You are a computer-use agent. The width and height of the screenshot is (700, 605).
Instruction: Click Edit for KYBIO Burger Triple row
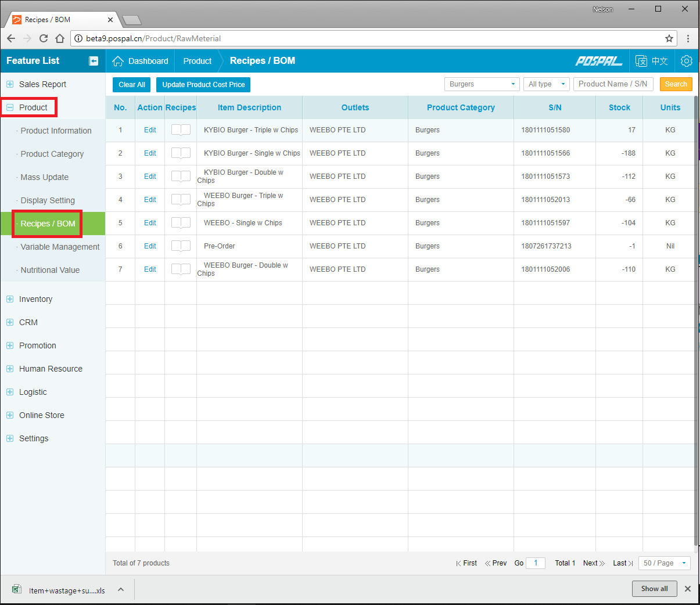point(150,130)
